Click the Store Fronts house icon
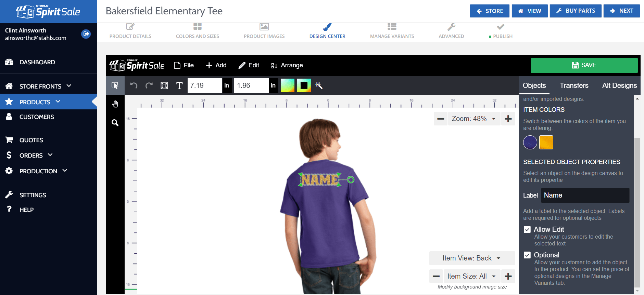Viewport: 644px width, 295px height. [x=9, y=86]
